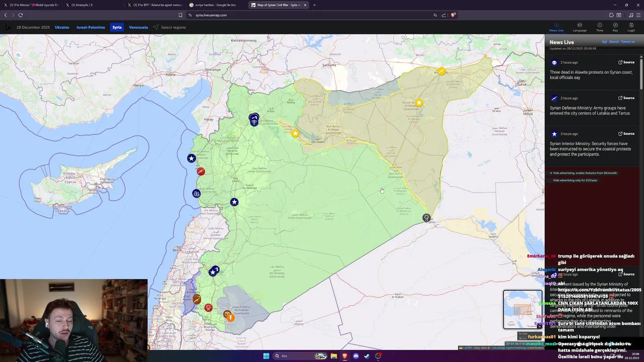Switch to the 'Anasayfa / X' browser tab

(x=93, y=5)
